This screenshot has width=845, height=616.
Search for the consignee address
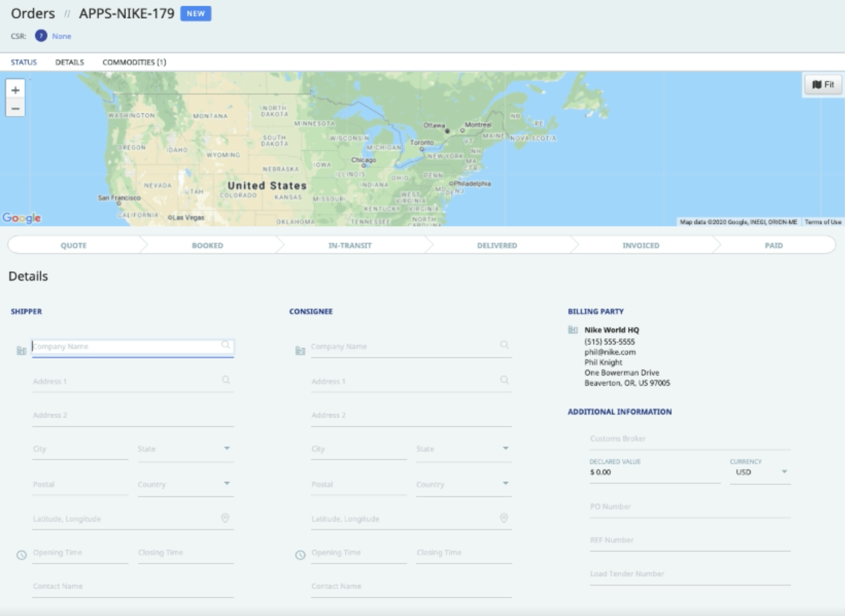(504, 381)
